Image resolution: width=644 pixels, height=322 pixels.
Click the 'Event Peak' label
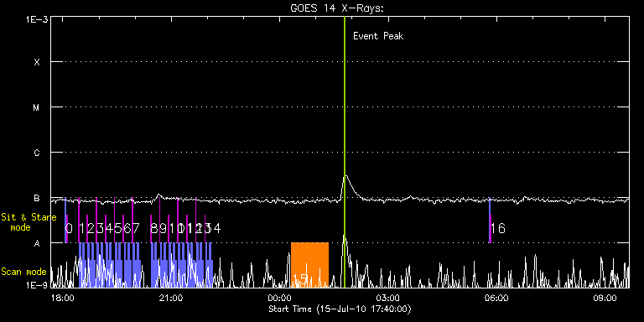click(378, 36)
